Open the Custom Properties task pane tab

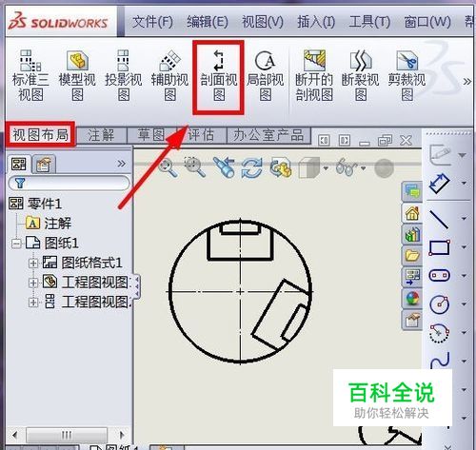(x=412, y=321)
